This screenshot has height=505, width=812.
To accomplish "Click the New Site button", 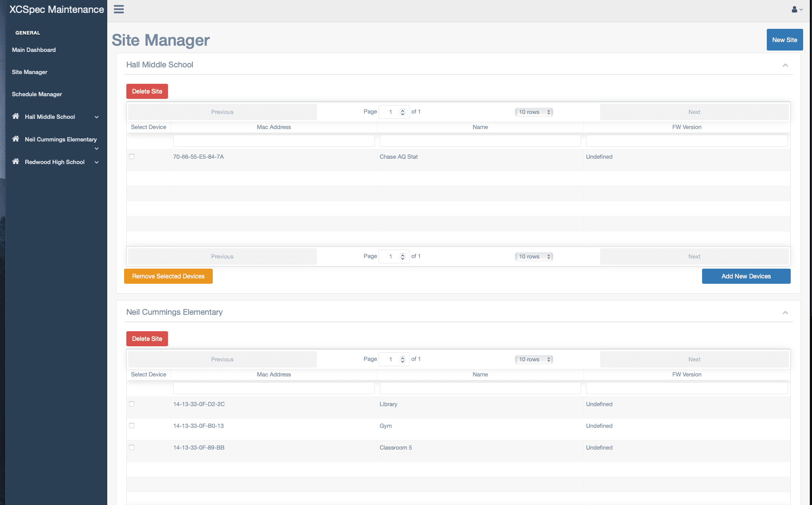I will [785, 40].
